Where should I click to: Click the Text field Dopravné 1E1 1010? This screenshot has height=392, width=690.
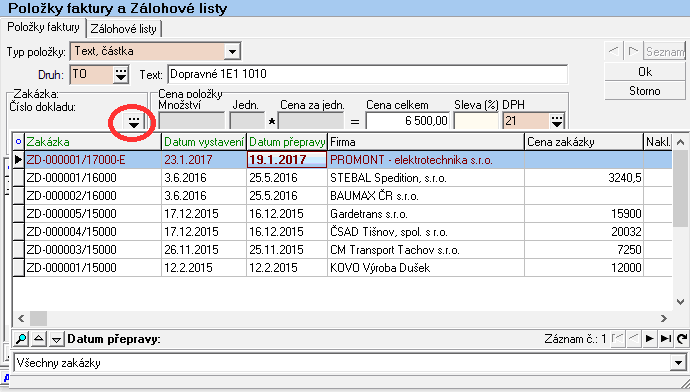point(367,74)
